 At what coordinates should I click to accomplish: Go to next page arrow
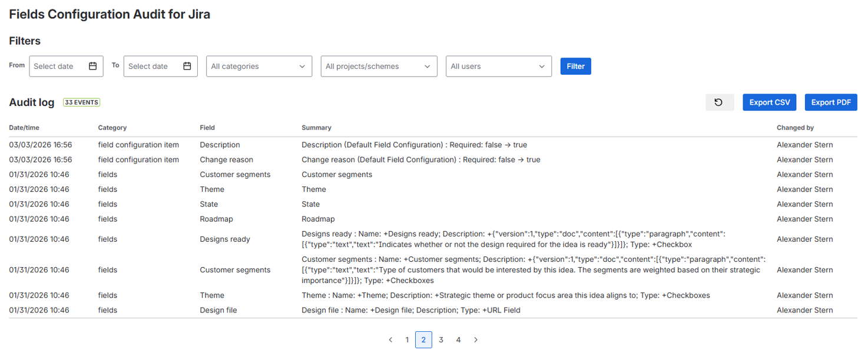tap(476, 340)
